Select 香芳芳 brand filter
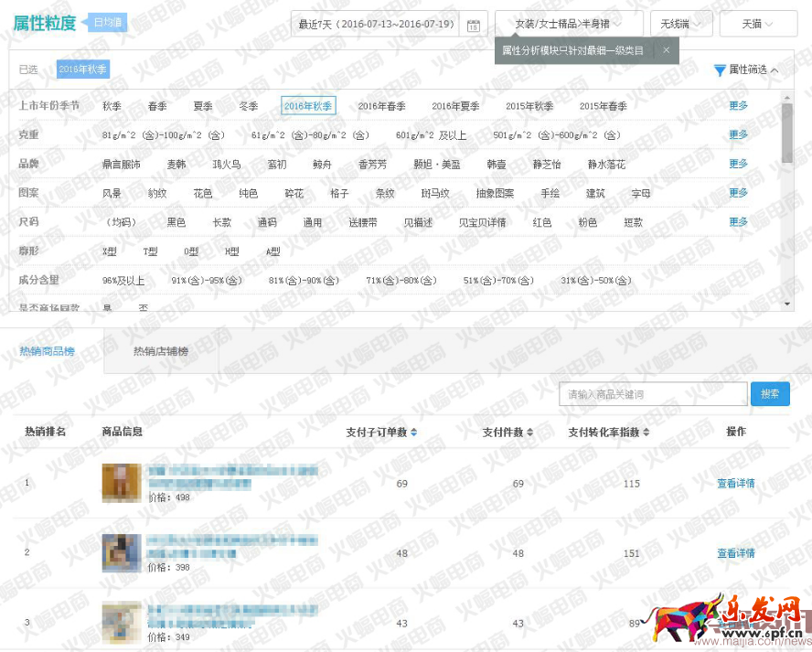812x652 pixels. pyautogui.click(x=373, y=165)
